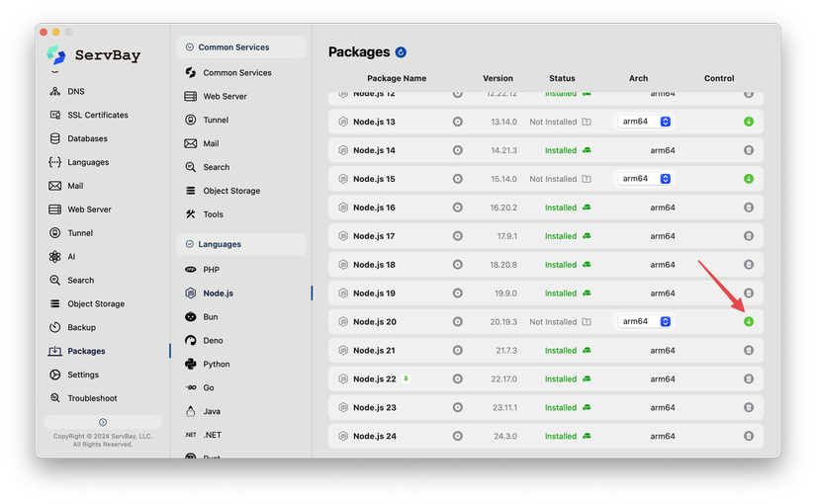
Task: Remove Node.js 19 using trash icon
Action: coord(749,294)
